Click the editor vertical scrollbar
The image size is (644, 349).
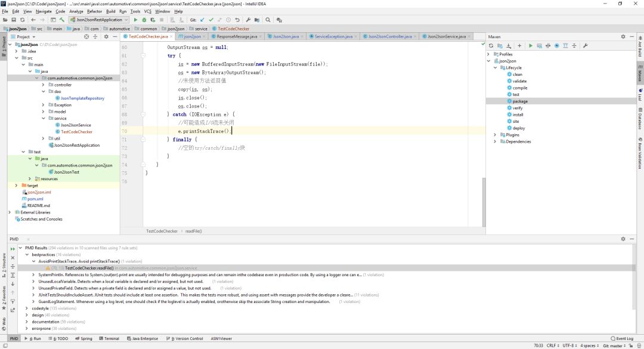click(483, 203)
